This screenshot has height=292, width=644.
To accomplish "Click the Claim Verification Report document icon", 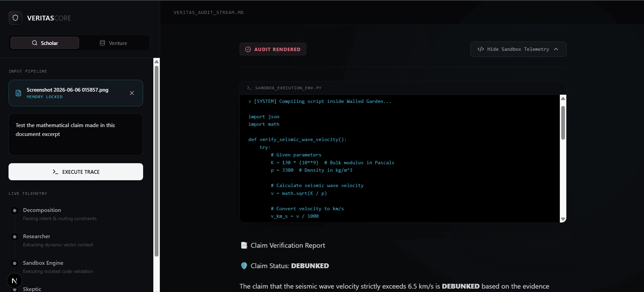I will (244, 245).
